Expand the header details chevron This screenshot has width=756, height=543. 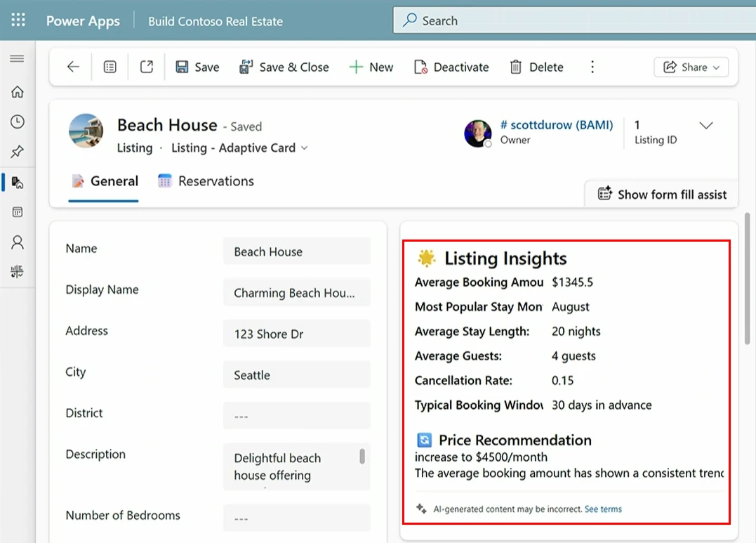tap(706, 126)
